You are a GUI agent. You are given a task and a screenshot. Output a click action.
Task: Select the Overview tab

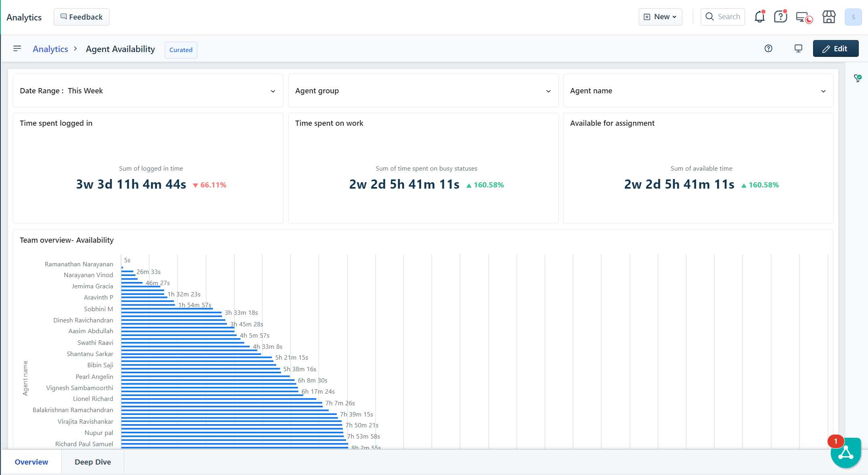[x=31, y=462]
